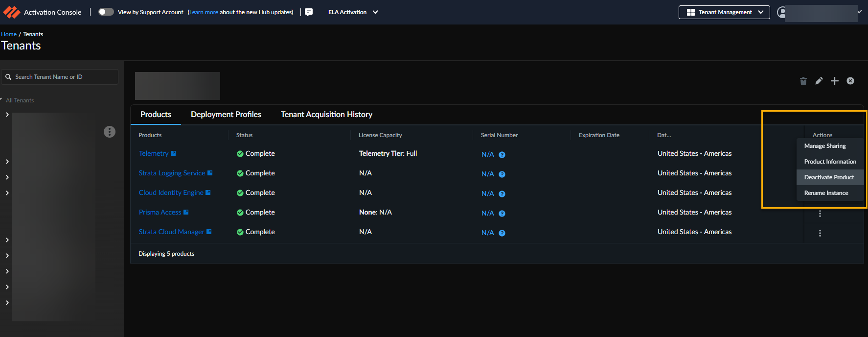Open the Tenant Acquisition History tab
This screenshot has width=868, height=337.
(326, 115)
